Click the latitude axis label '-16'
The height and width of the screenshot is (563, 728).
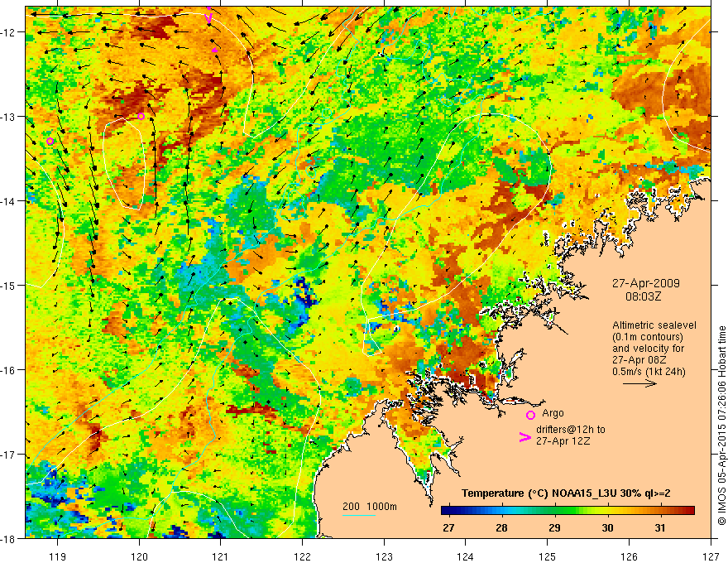[8, 370]
